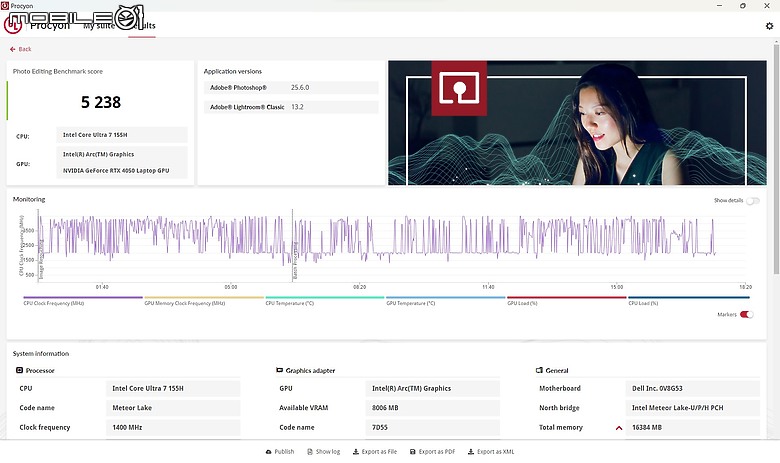Screen dimensions: 780x463
Task: Click the score value 5 238
Action: (x=101, y=102)
